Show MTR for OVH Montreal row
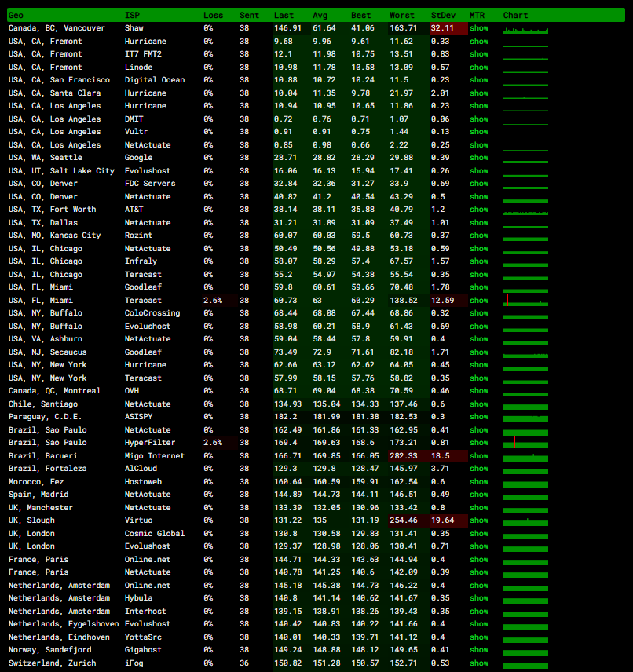 pos(478,391)
